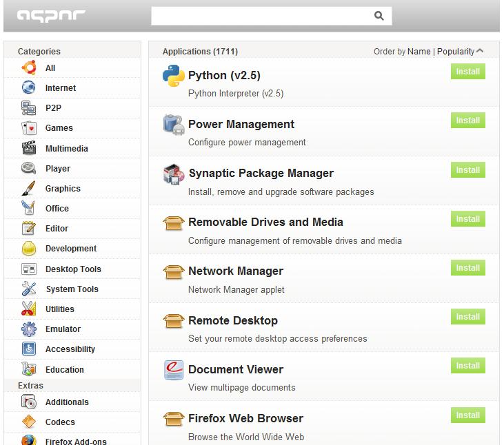The width and height of the screenshot is (504, 445).
Task: Click the Desktop Tools icon
Action: coord(29,269)
